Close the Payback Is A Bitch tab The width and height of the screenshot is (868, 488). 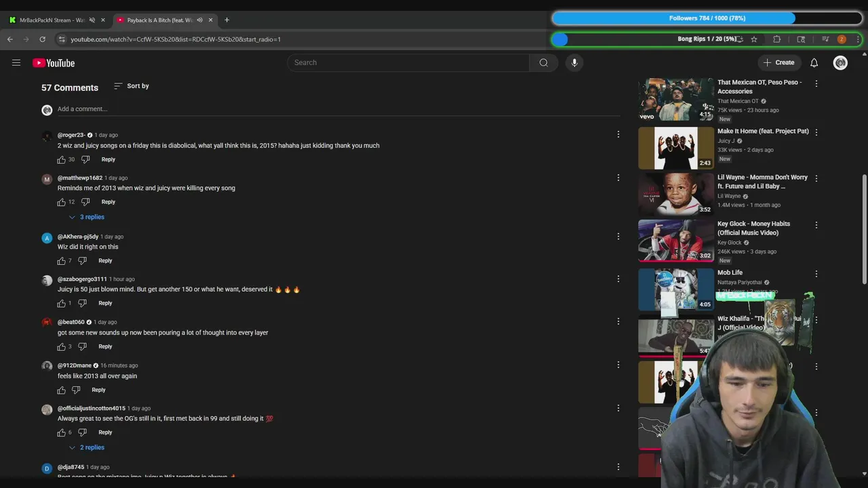click(x=210, y=20)
